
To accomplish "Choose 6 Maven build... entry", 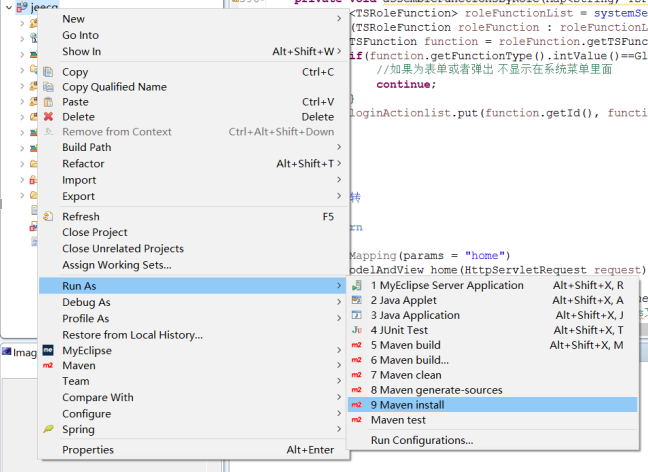I will pyautogui.click(x=493, y=360).
